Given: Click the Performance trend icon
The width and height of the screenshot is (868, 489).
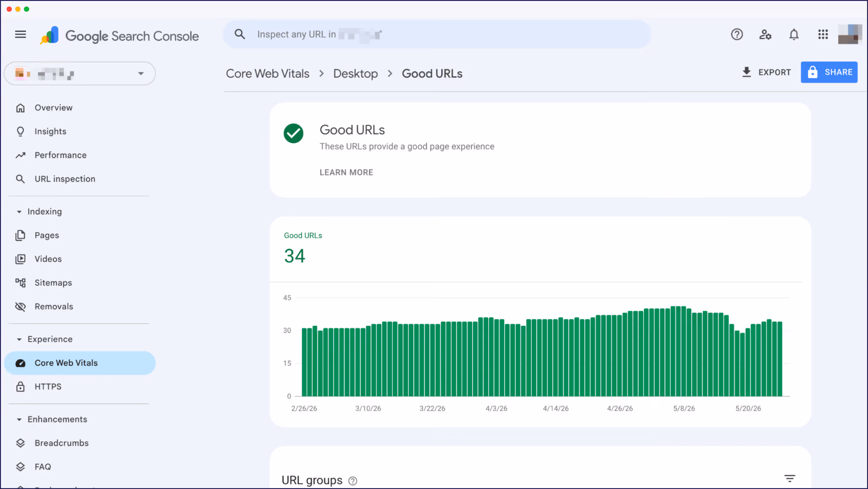Looking at the screenshot, I should click(20, 155).
